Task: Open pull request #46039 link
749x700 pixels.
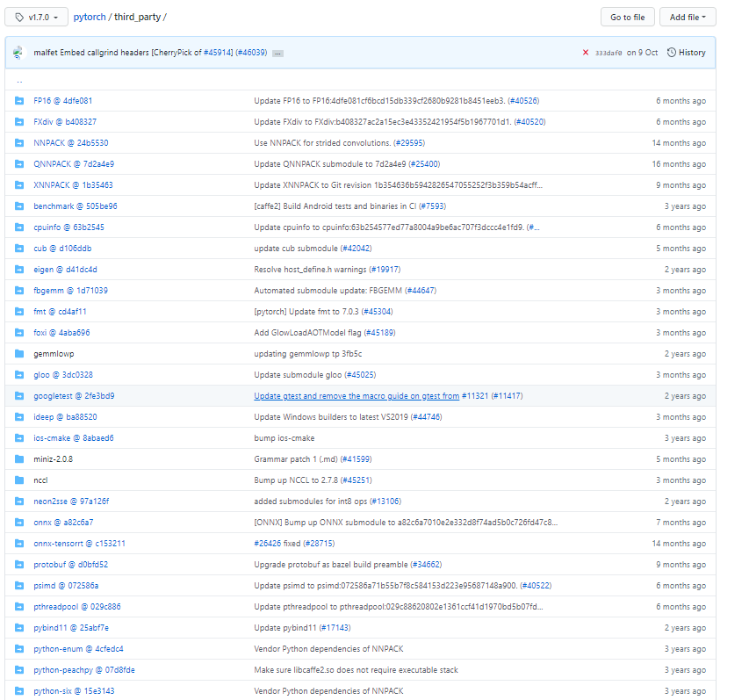Action: point(251,53)
